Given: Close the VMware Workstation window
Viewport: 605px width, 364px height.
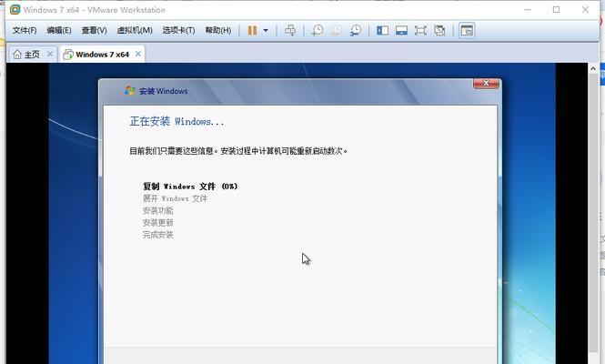Looking at the screenshot, I should (x=585, y=10).
